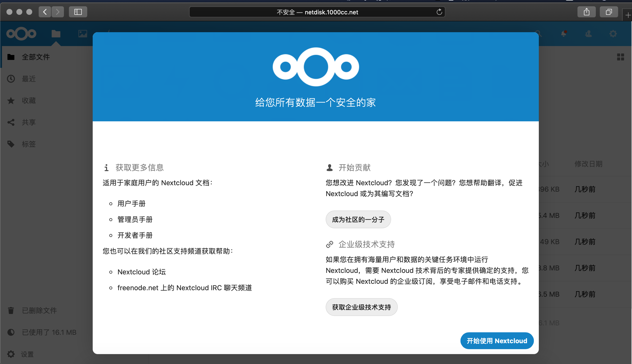Screen dimensions: 632x364
Task: Click the 开始贡献 heading
Action: (x=354, y=167)
